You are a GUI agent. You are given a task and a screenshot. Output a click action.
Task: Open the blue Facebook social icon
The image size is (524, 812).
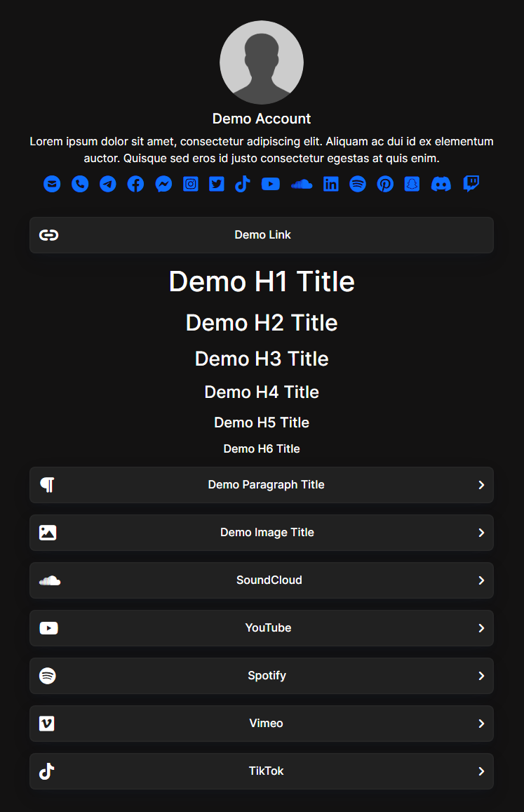point(135,184)
